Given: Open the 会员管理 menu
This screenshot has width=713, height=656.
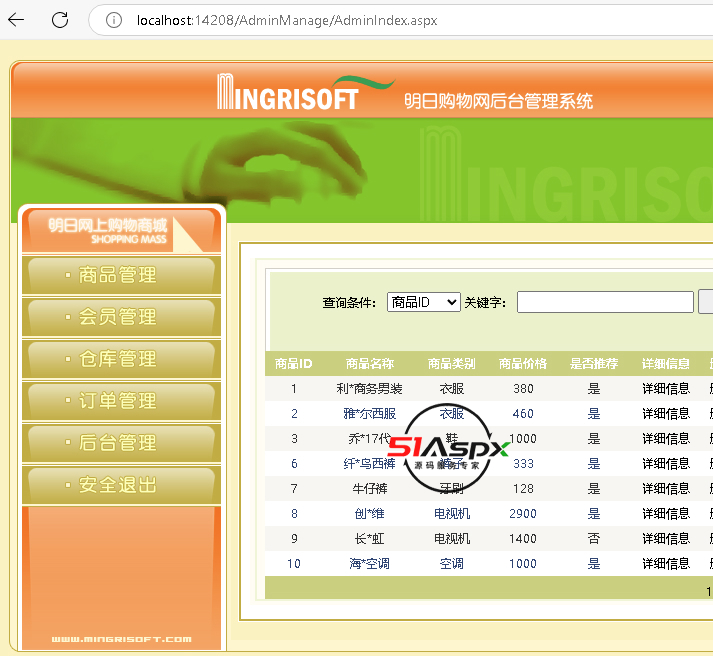Looking at the screenshot, I should [x=120, y=317].
